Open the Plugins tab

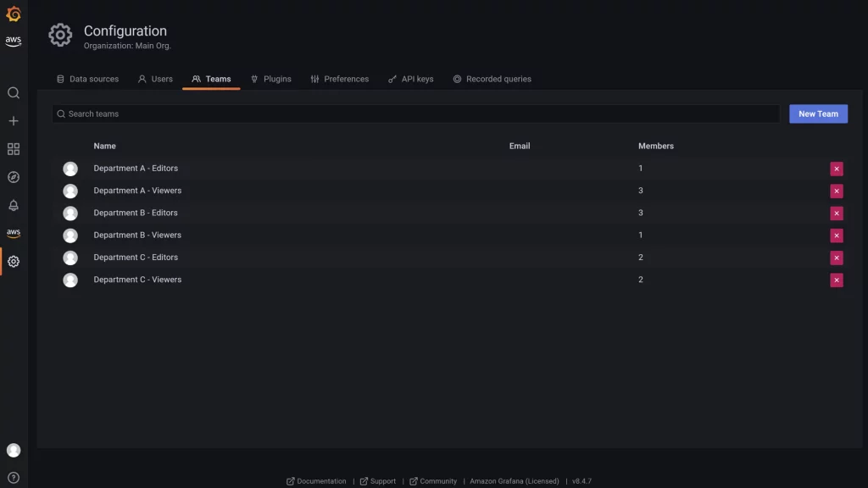(x=270, y=79)
